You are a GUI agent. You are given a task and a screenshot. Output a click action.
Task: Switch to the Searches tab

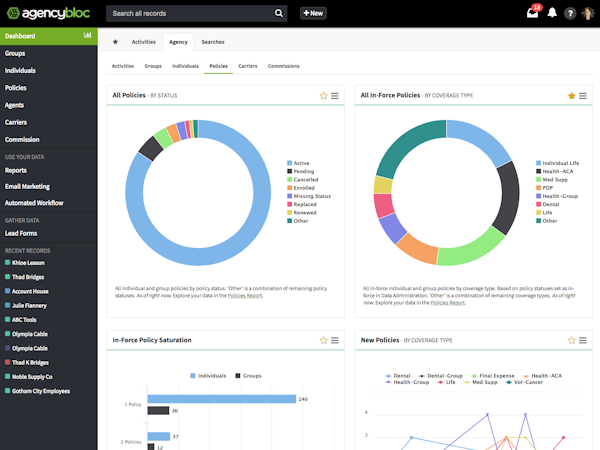(212, 42)
